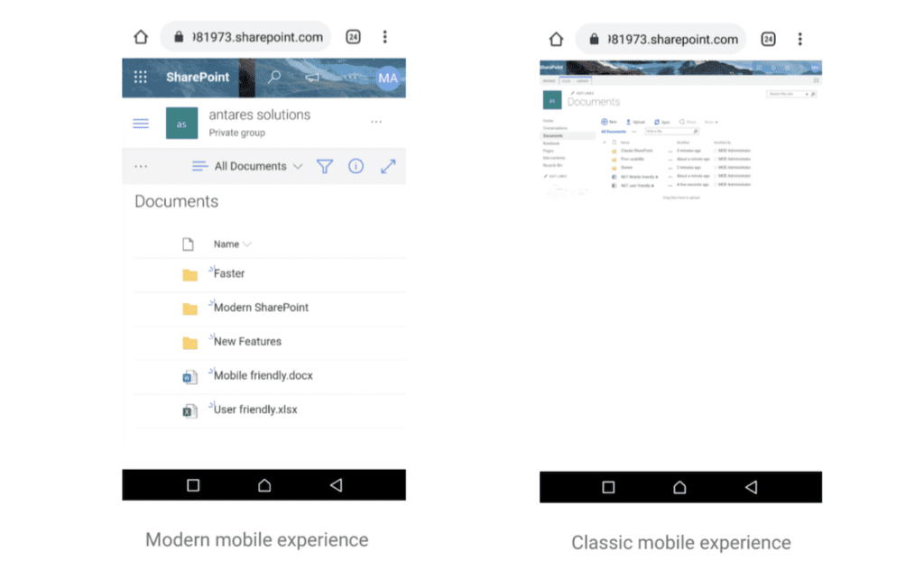Image resolution: width=924 pixels, height=579 pixels.
Task: Open browser three-dot menu in classic phone
Action: (799, 40)
